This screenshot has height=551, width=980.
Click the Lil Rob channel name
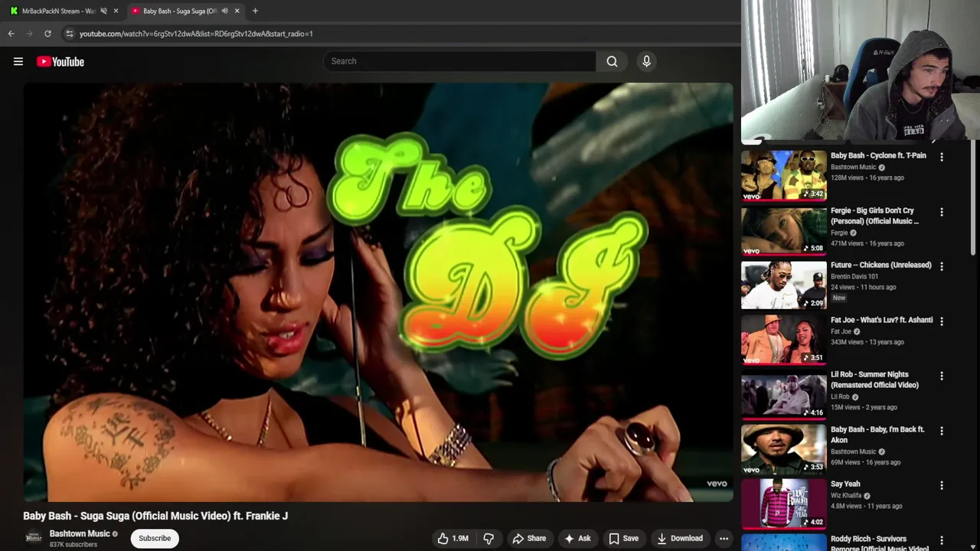coord(840,396)
